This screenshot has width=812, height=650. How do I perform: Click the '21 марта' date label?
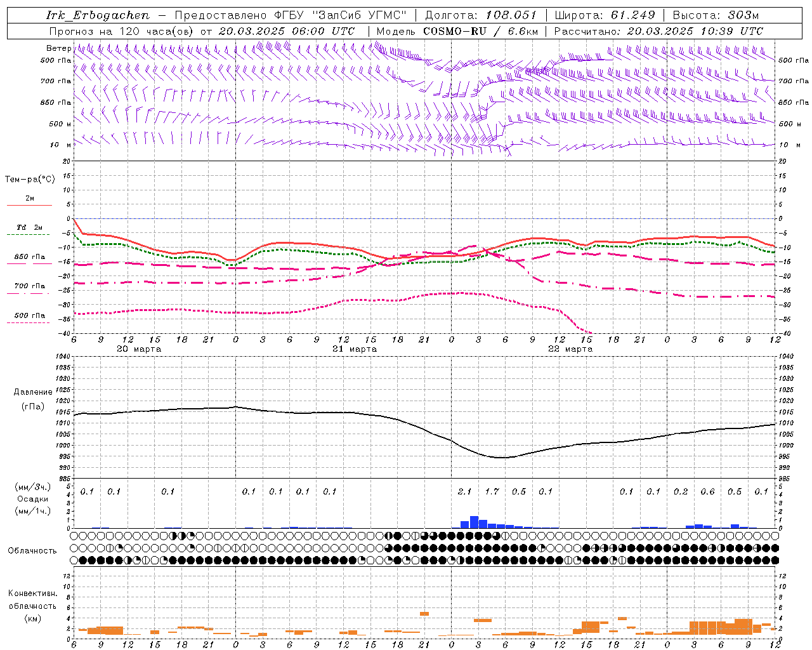click(x=355, y=349)
